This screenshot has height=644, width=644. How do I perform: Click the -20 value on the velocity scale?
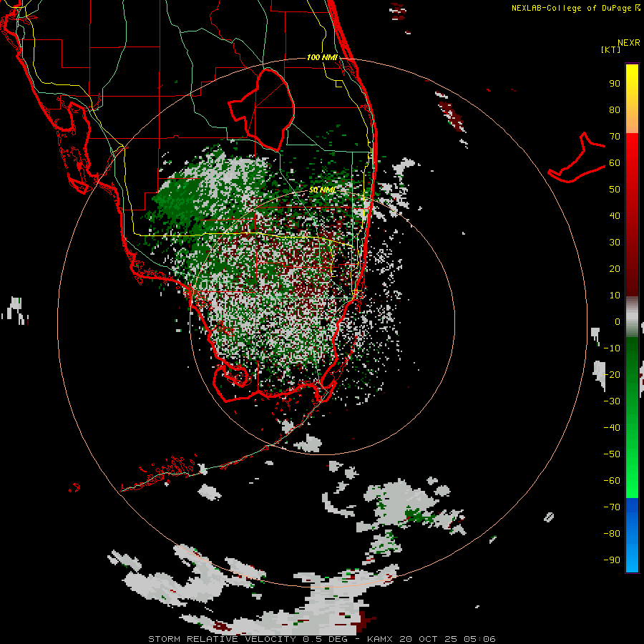[612, 375]
